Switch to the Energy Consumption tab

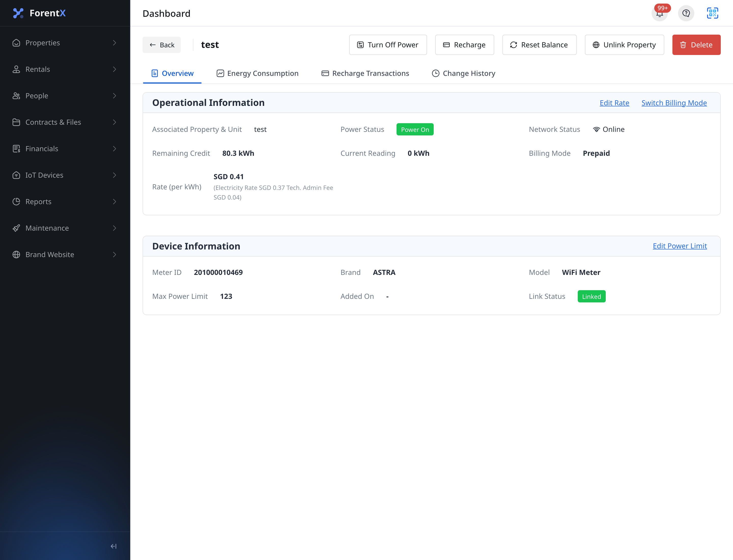257,73
